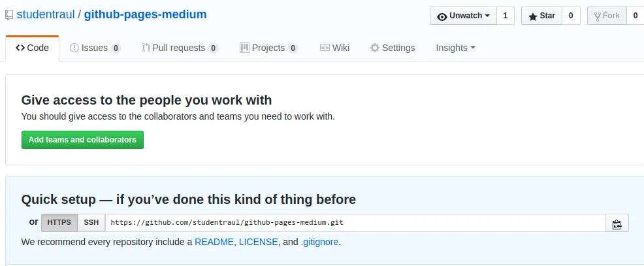Open the github-pages-medium repository link
The image size is (644, 266).
tap(146, 15)
